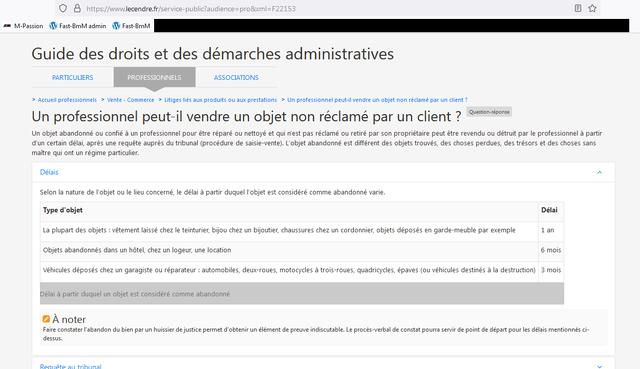Collapse Délais section with the chevron
Image resolution: width=640 pixels, height=369 pixels.
point(600,172)
